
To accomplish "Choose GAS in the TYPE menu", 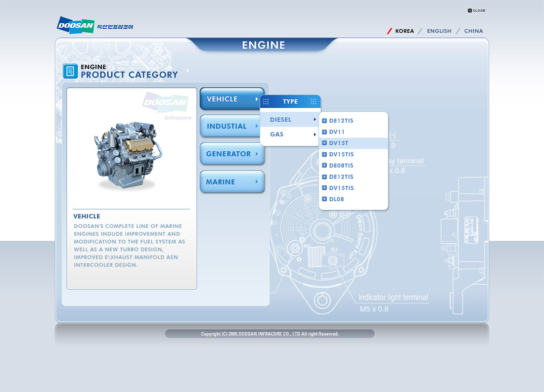I will coord(289,134).
